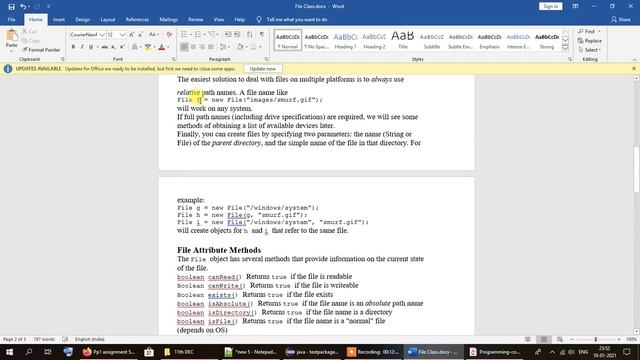Viewport: 640px width, 360px height.
Task: Apply Normal style
Action: click(x=288, y=40)
